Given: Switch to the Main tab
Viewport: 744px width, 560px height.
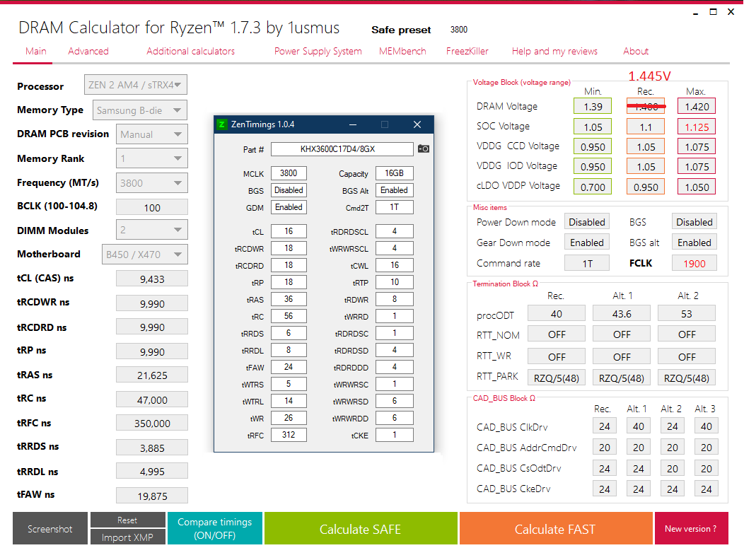Looking at the screenshot, I should pyautogui.click(x=36, y=51).
